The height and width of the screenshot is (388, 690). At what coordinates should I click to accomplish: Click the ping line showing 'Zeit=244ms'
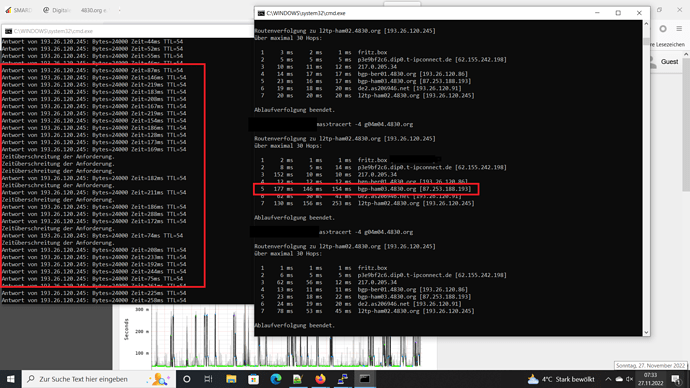click(x=94, y=271)
